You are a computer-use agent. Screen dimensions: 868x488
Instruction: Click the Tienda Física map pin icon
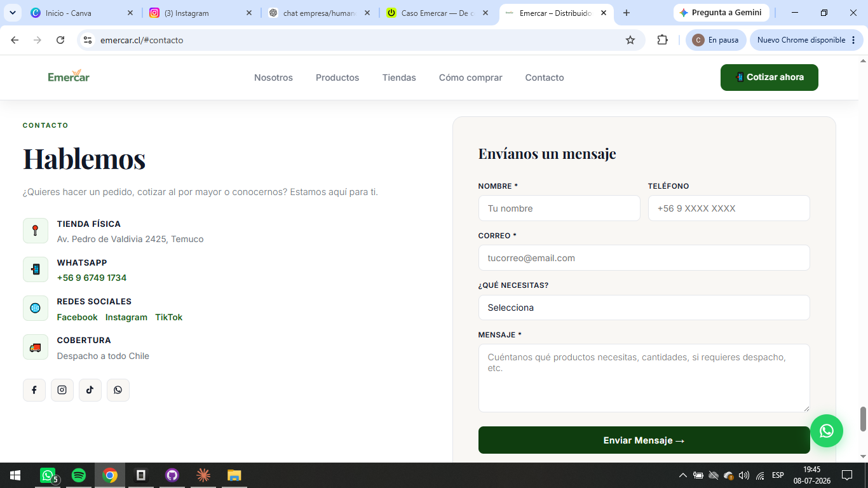point(36,231)
